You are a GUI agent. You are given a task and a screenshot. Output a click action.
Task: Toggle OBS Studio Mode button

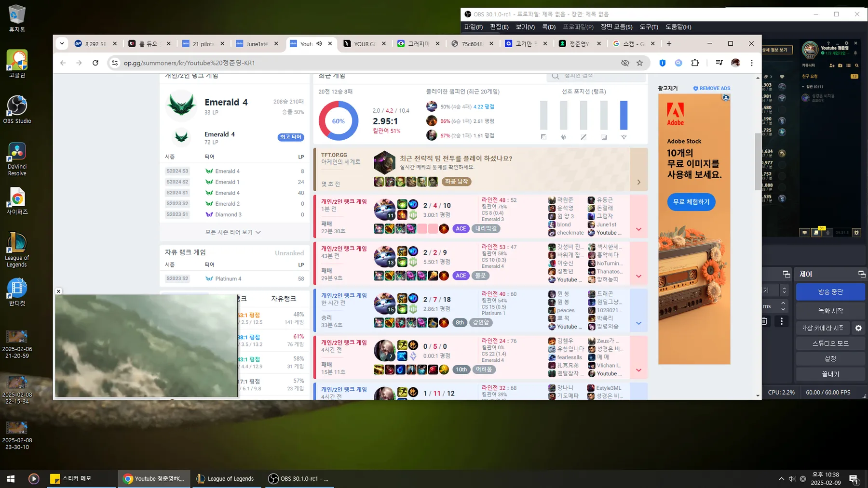coord(830,343)
